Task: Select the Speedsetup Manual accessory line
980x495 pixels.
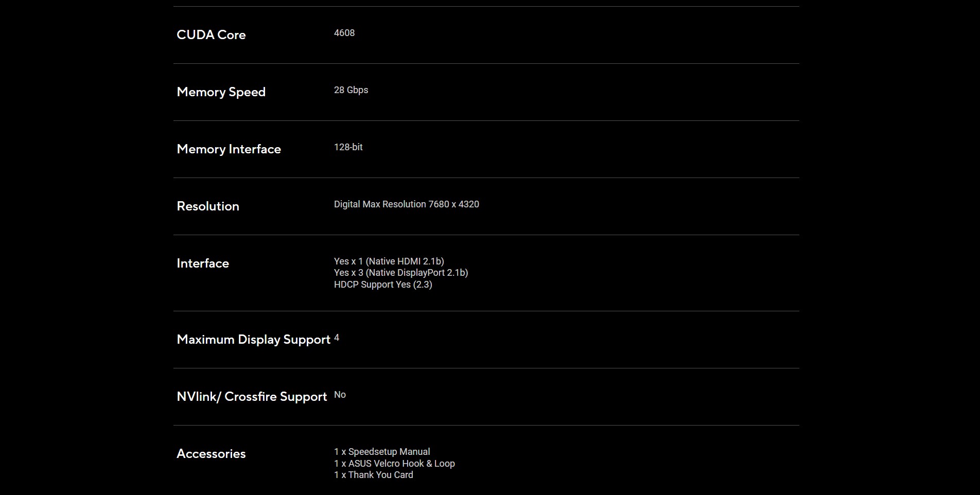Action: [382, 452]
